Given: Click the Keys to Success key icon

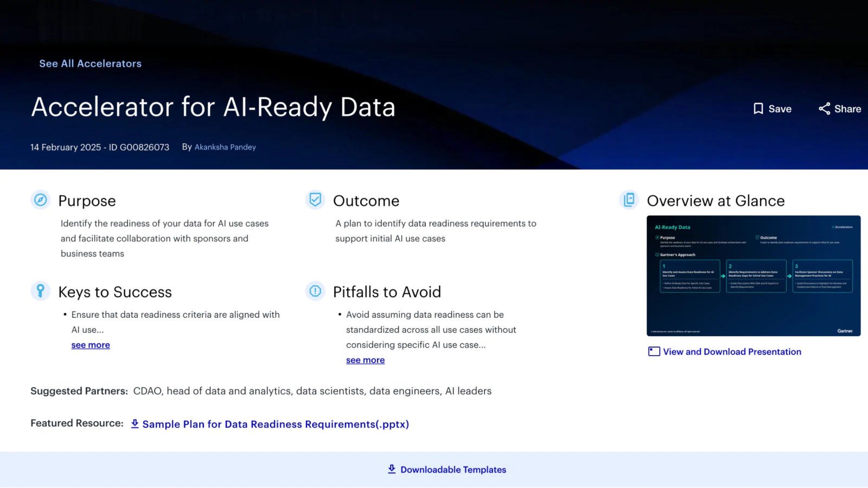Looking at the screenshot, I should coord(40,291).
